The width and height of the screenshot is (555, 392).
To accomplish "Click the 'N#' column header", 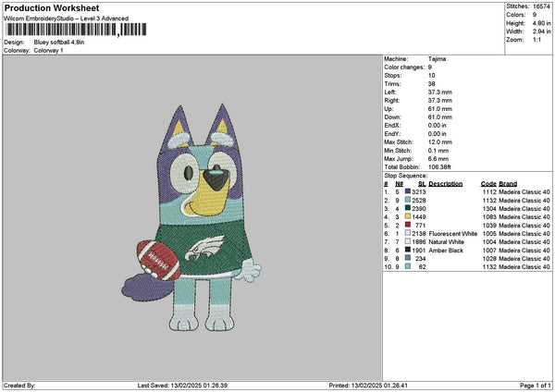I will tap(400, 184).
